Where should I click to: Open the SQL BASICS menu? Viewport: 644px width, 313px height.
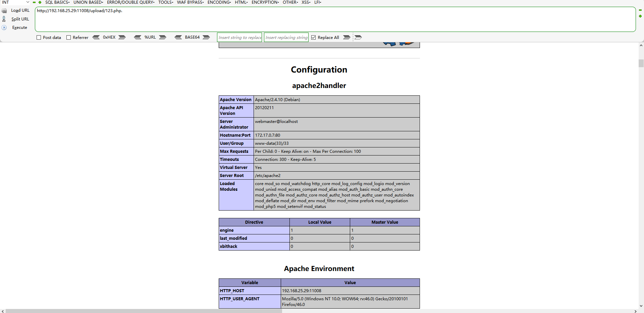[x=57, y=2]
